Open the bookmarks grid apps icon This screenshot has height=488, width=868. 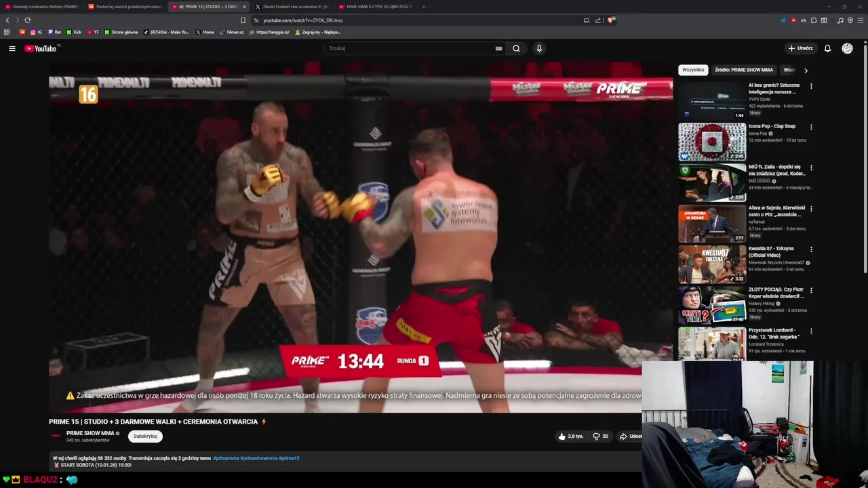click(x=7, y=32)
